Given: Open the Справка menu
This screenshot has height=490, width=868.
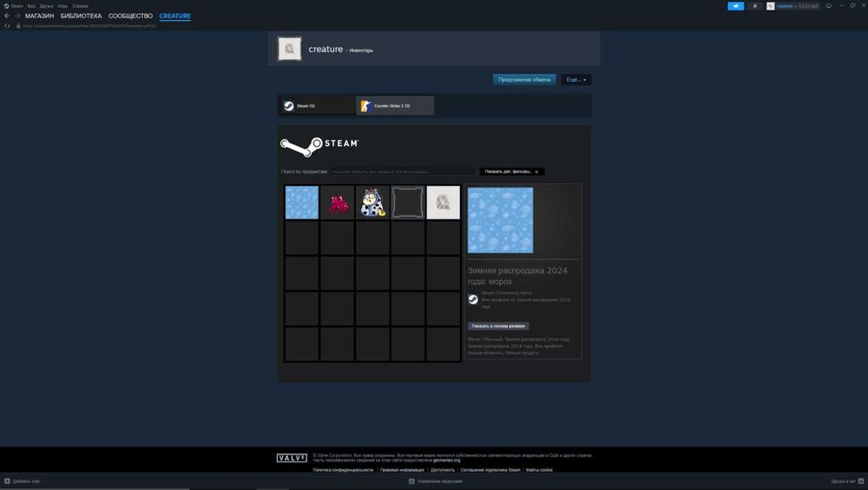Looking at the screenshot, I should point(80,6).
